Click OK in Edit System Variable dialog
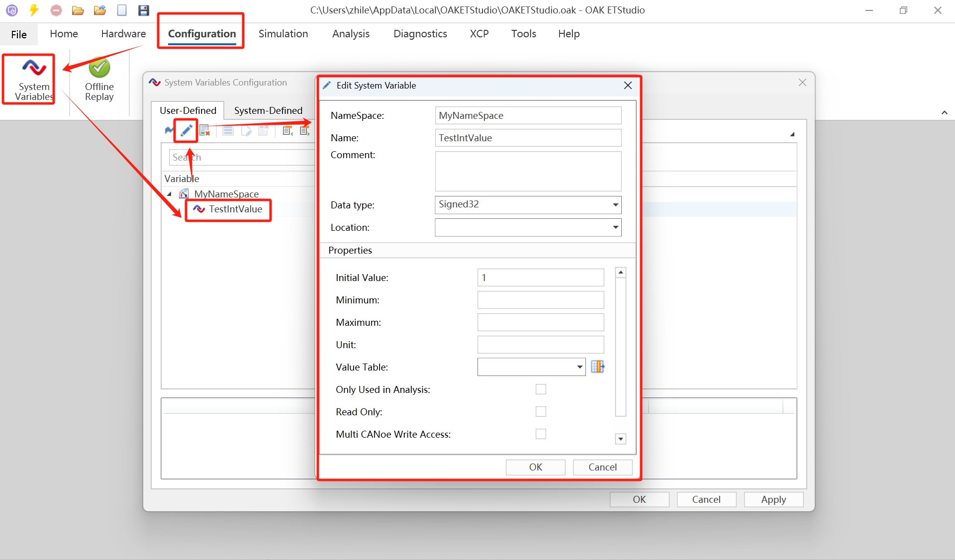 coord(535,467)
